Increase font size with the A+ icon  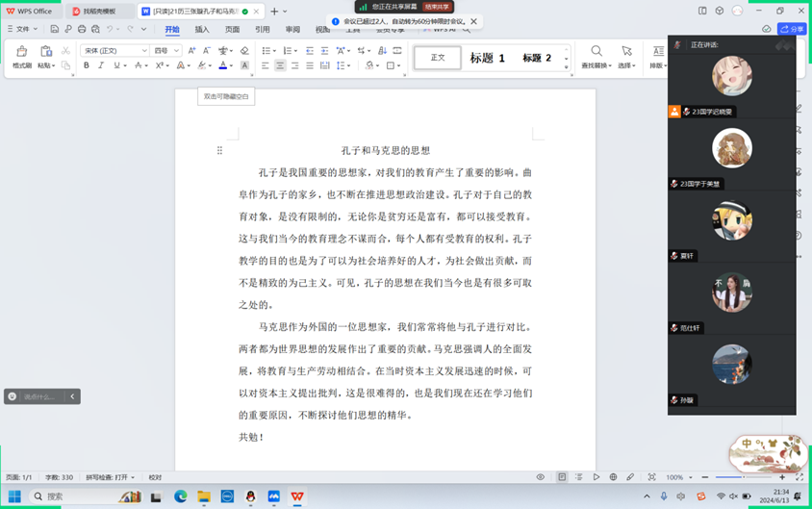pyautogui.click(x=191, y=50)
